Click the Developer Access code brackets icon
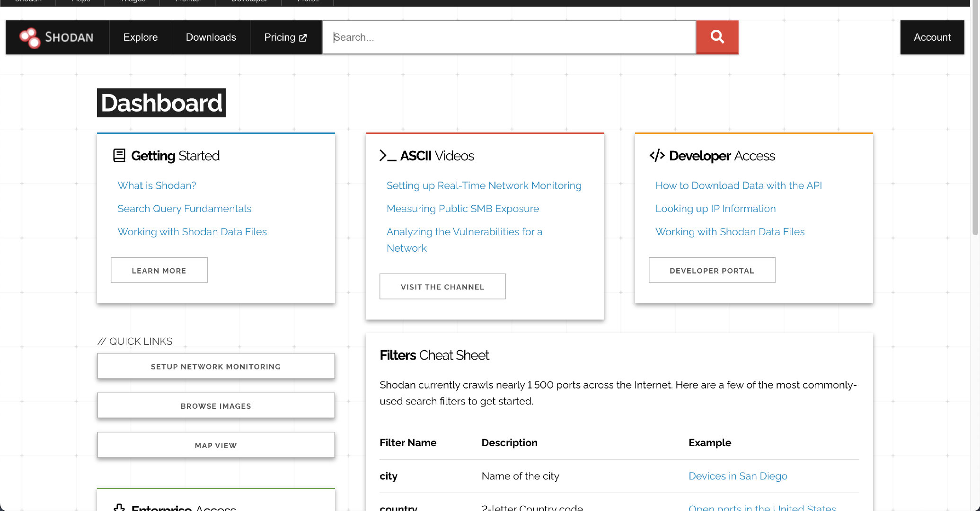 click(657, 155)
